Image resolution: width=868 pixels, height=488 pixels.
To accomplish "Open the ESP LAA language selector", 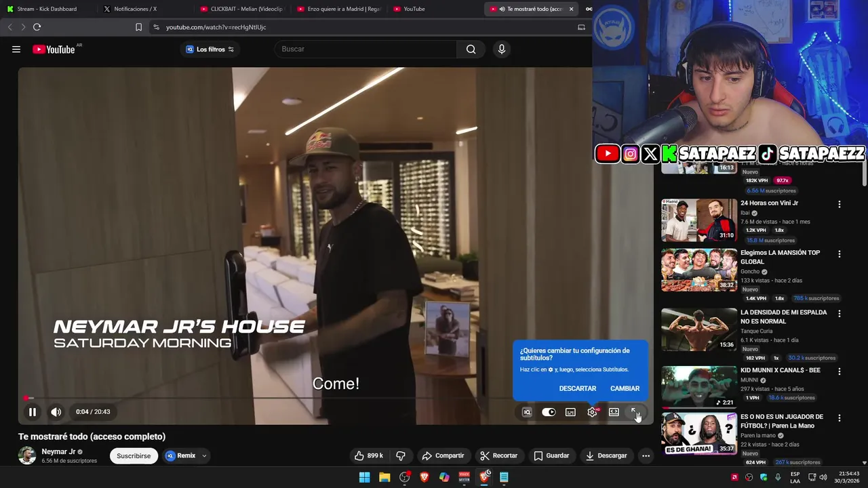I will [x=795, y=477].
